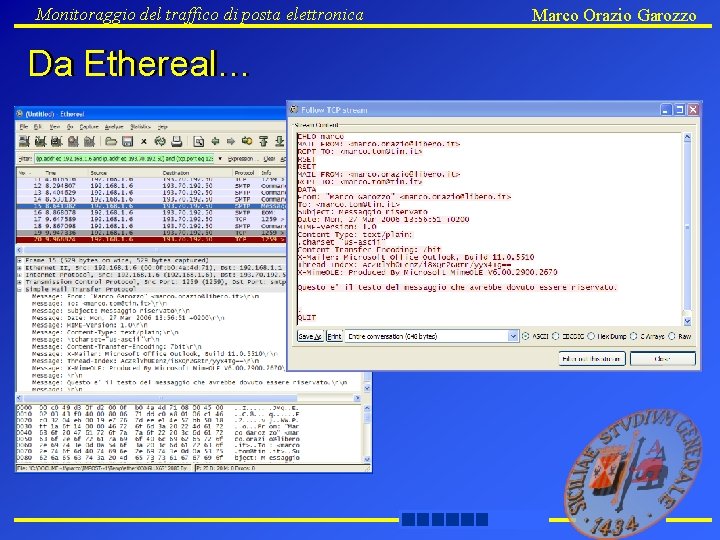This screenshot has width=720, height=540.
Task: Select the ASCII radio button
Action: (x=526, y=336)
